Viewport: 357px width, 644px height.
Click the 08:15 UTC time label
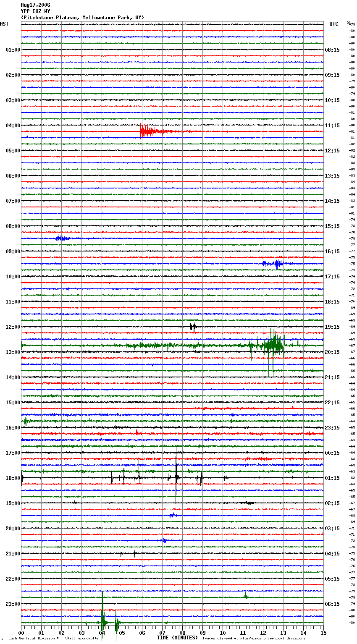[332, 50]
